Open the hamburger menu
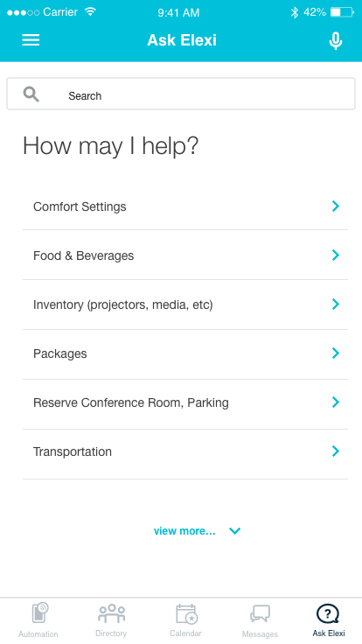 coord(31,40)
